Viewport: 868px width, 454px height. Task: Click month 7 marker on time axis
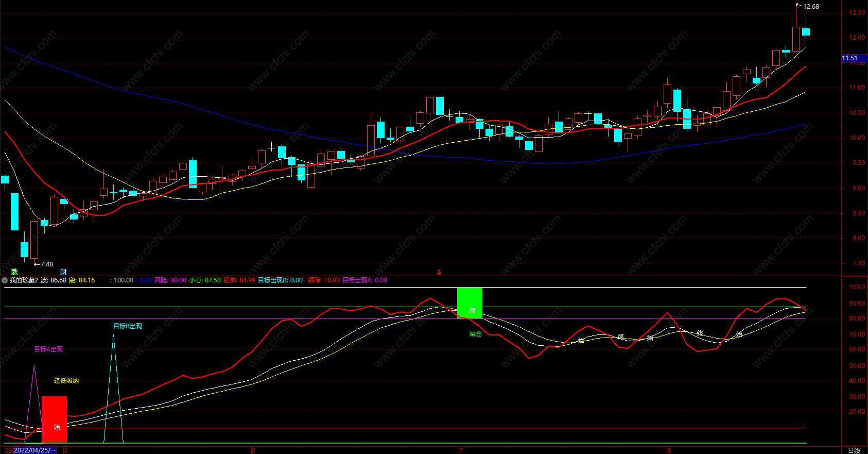(x=461, y=451)
